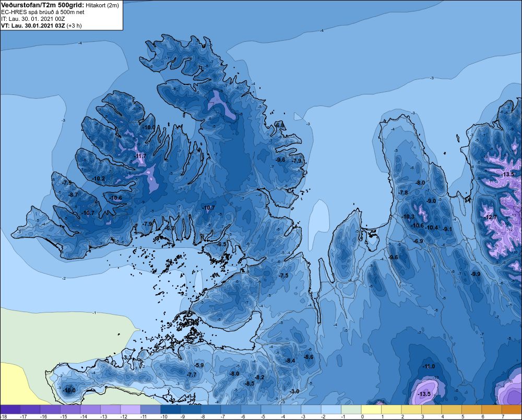522x420 pixels.
Task: Click the '-7.8' temperature value on the map
Action: click(403, 193)
